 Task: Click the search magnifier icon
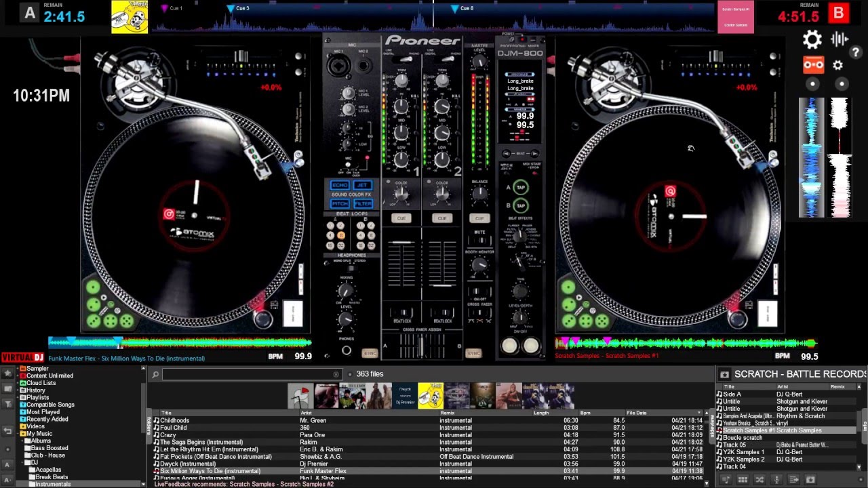155,375
